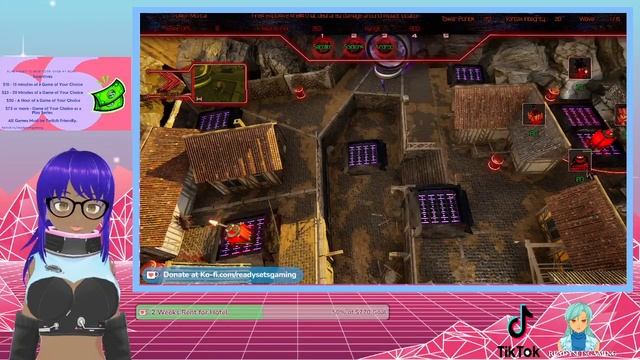Click red pillar enemy by top-right rocks
This screenshot has width=640, height=360.
(x=553, y=94)
